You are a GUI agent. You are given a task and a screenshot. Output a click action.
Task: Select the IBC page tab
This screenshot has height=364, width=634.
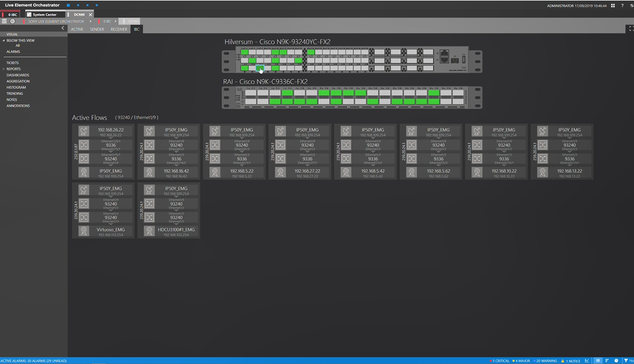(x=137, y=29)
